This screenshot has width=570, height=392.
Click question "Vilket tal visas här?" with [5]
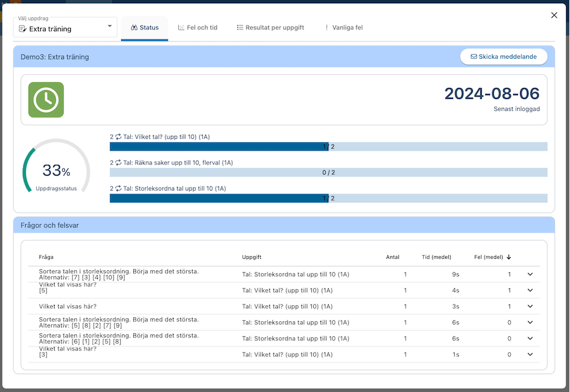pyautogui.click(x=68, y=287)
